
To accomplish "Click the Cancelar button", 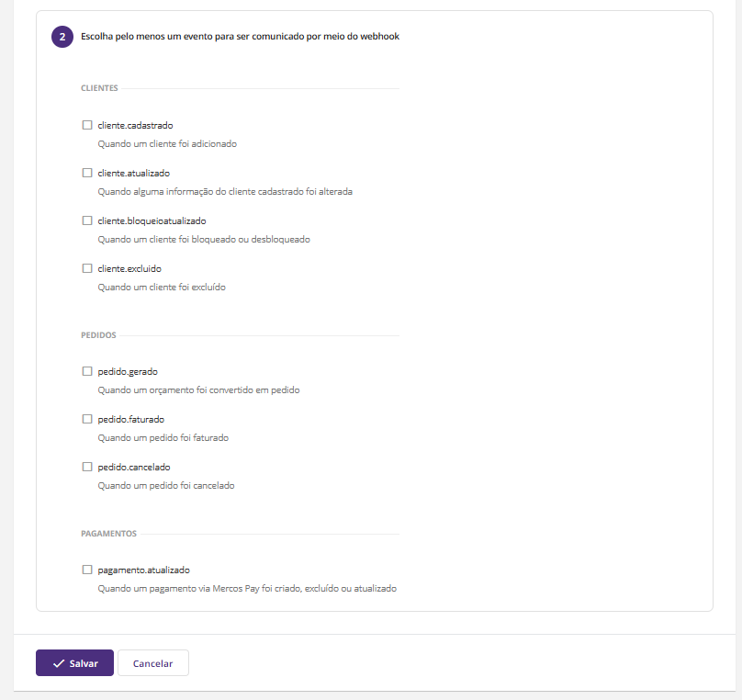I will [x=152, y=663].
